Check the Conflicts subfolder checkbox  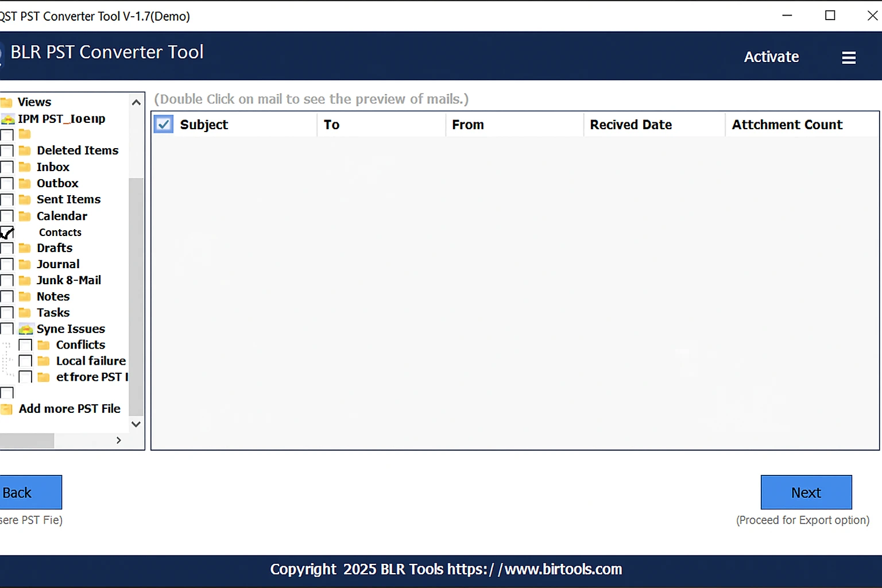click(25, 345)
